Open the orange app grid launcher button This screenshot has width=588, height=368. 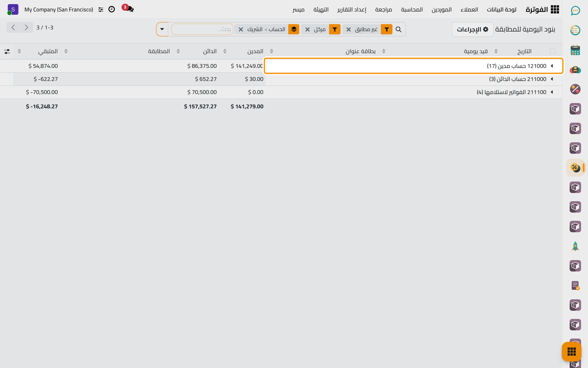point(571,351)
